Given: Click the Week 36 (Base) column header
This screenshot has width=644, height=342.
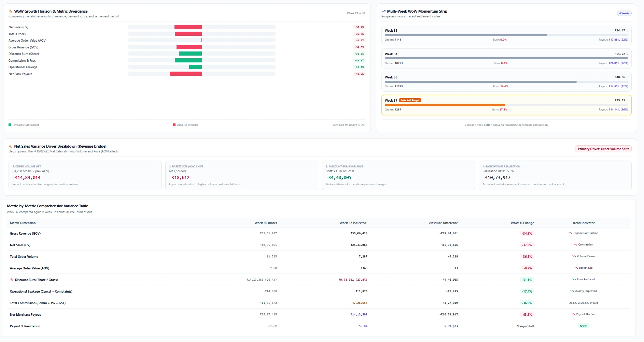Looking at the screenshot, I should point(266,223).
